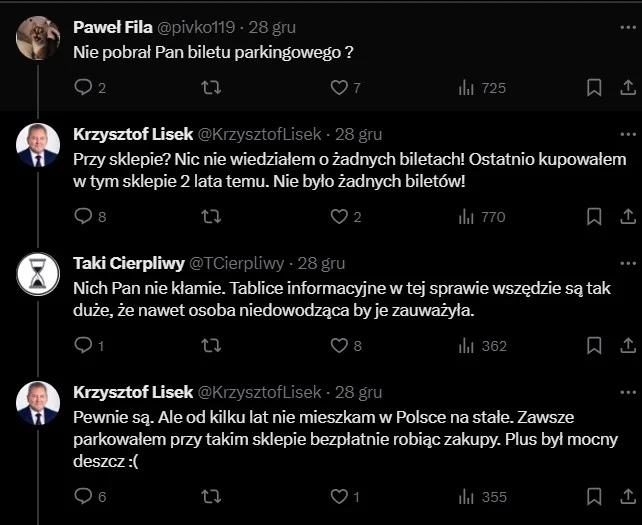Visit @TCierpliwy profile handle
This screenshot has width=642, height=525.
pos(237,263)
